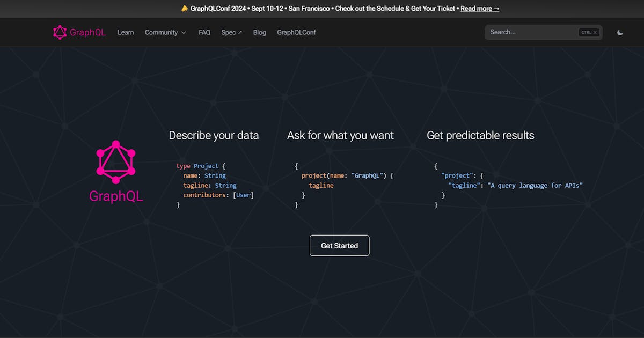Click the 'Describe your data' heading
This screenshot has width=644, height=338.
214,135
